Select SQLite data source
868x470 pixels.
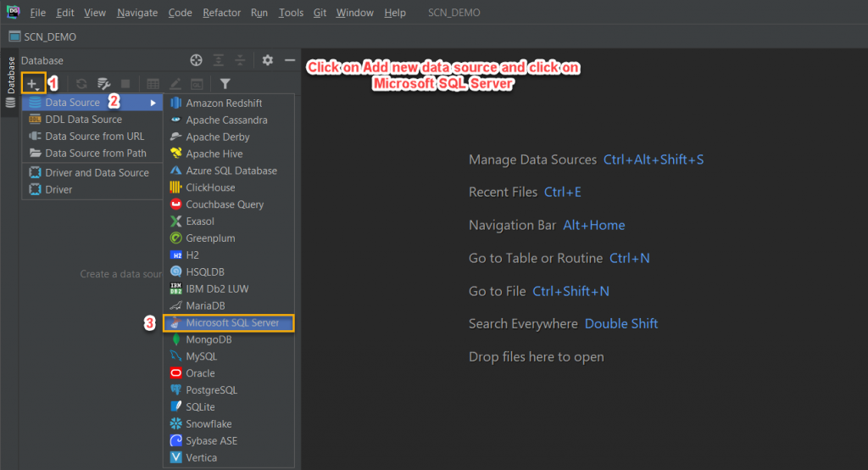click(x=229, y=407)
